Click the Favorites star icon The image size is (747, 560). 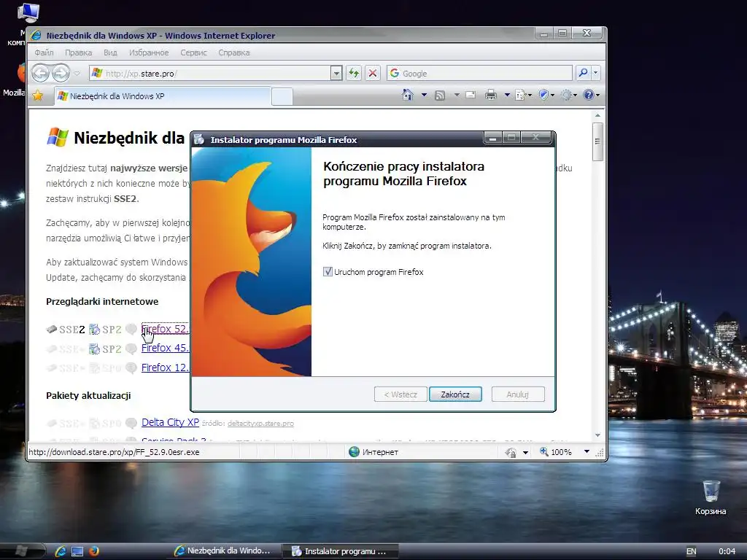click(38, 96)
